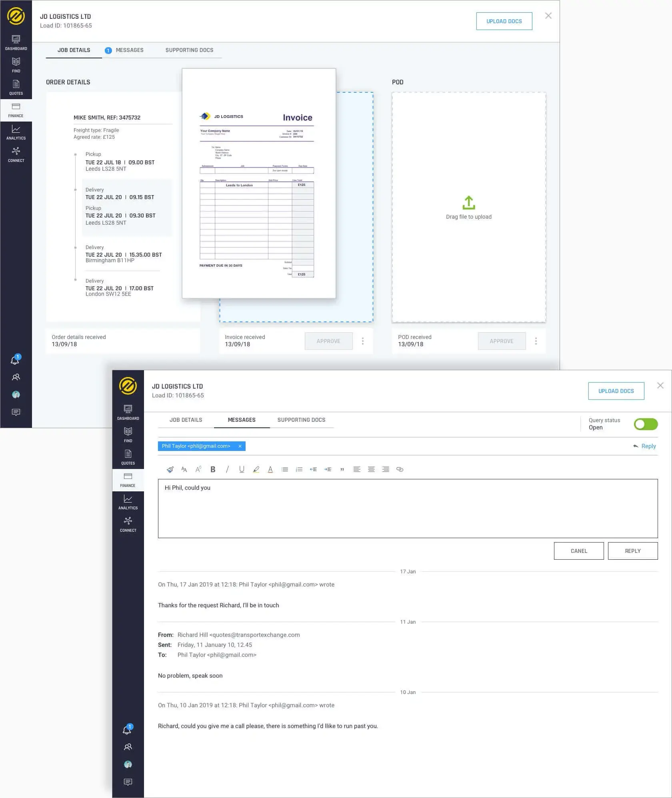Screen dimensions: 672x798
Task: Select the format painter brush icon
Action: click(170, 469)
